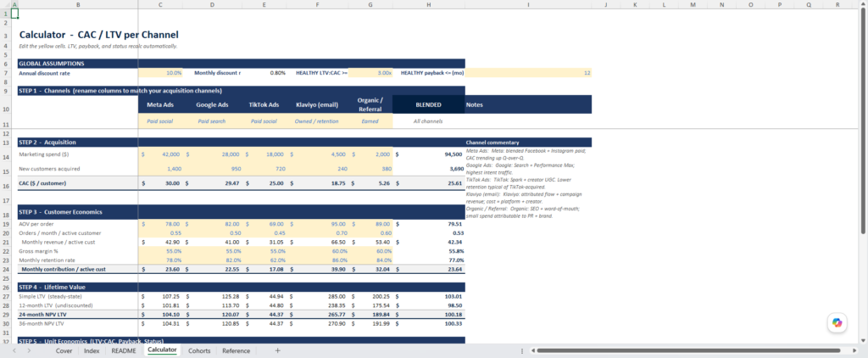Open the Copilot floating button

point(837,322)
